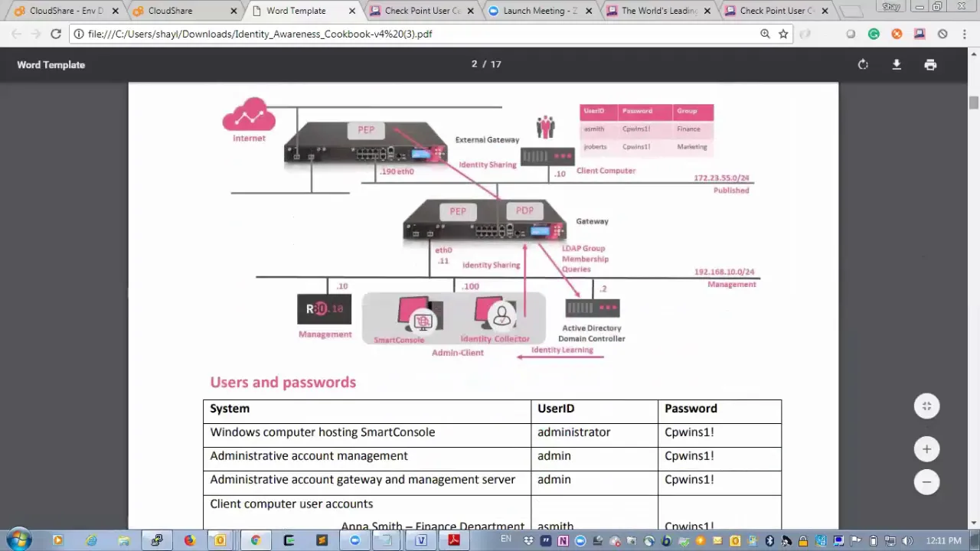
Task: Open the Grammarly extension
Action: pyautogui.click(x=874, y=34)
